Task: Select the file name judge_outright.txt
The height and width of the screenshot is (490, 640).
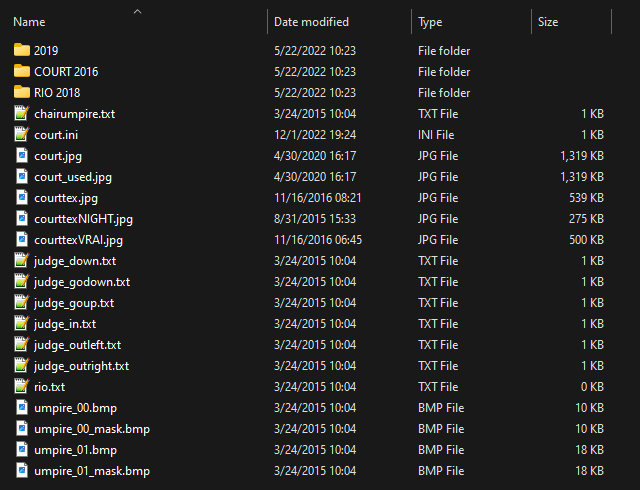Action: pos(82,366)
